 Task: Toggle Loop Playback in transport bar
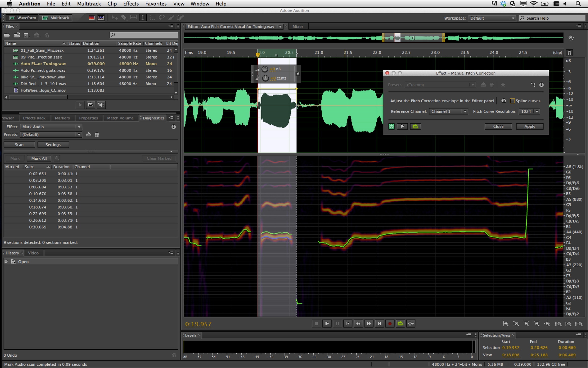coord(400,324)
